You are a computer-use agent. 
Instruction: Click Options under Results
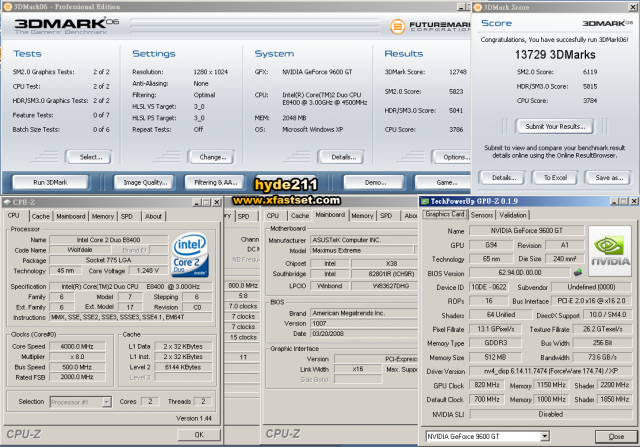click(453, 157)
